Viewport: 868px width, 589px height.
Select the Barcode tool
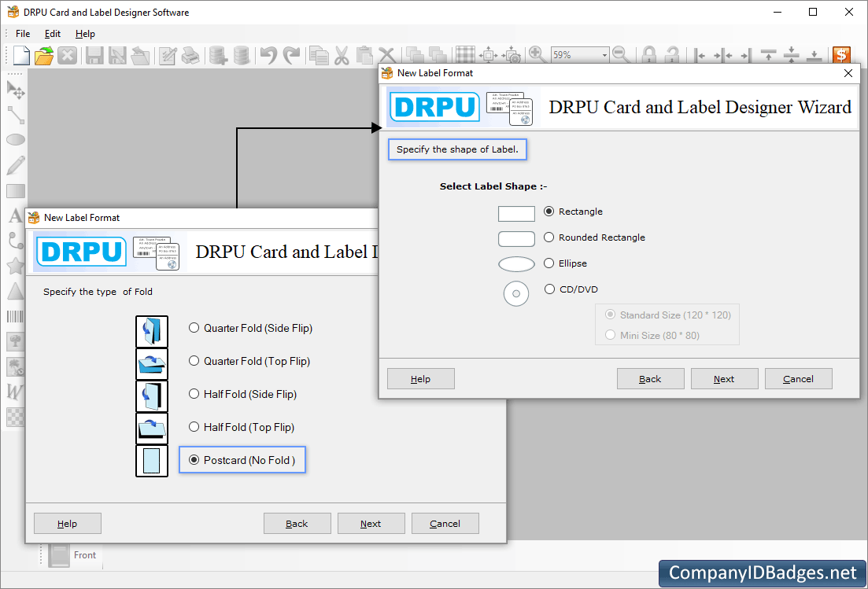click(x=16, y=316)
